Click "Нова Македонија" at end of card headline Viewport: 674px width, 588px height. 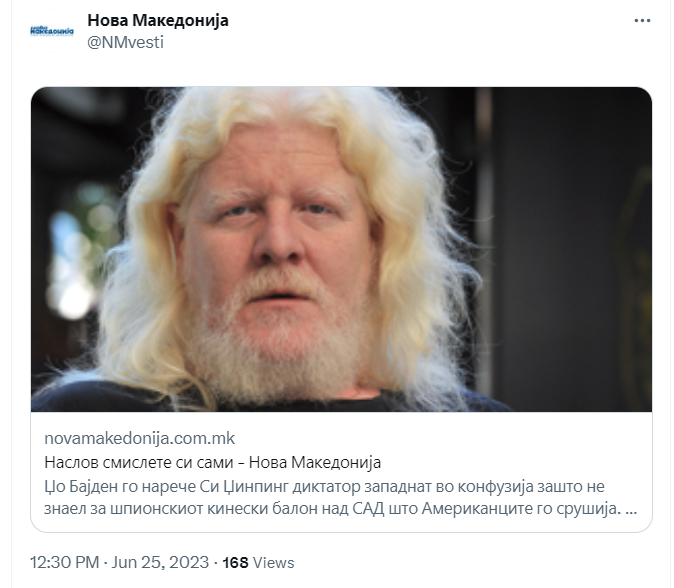click(315, 462)
